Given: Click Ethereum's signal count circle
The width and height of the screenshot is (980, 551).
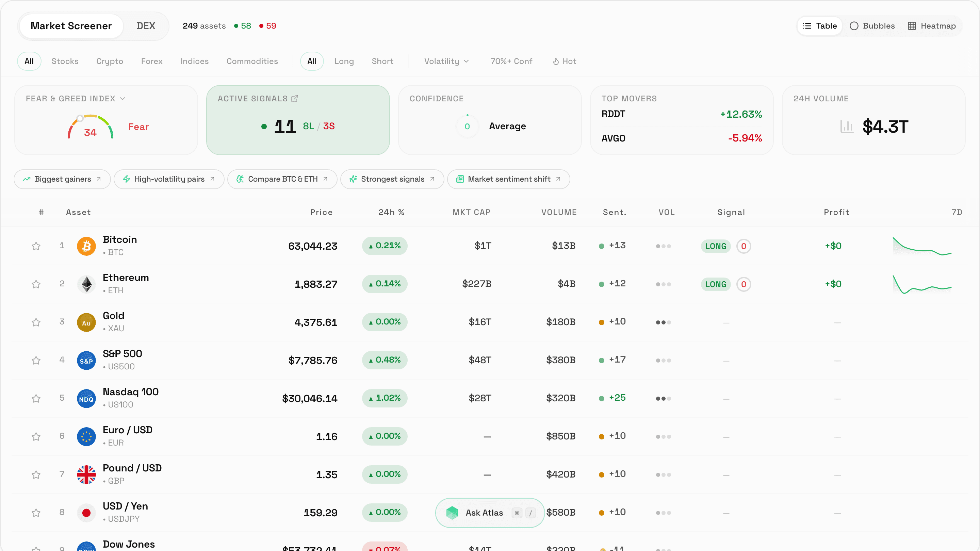Looking at the screenshot, I should [744, 284].
